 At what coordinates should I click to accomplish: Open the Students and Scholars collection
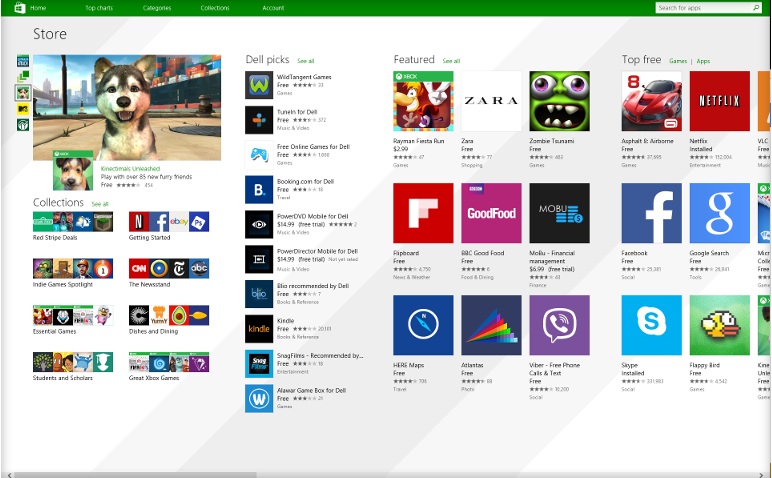[x=73, y=362]
